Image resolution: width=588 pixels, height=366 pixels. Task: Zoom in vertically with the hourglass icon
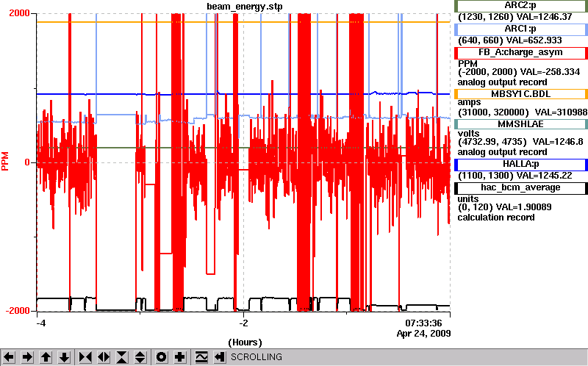click(x=122, y=357)
